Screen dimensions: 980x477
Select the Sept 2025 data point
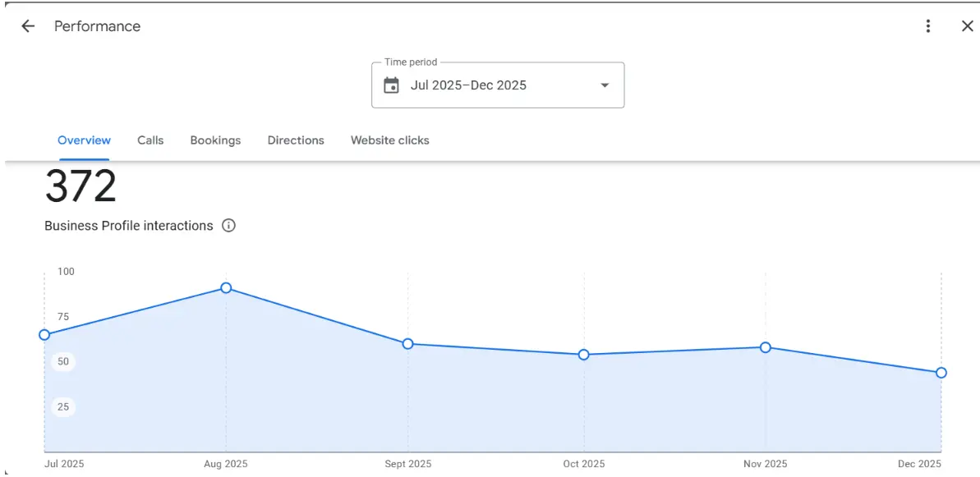pos(407,344)
